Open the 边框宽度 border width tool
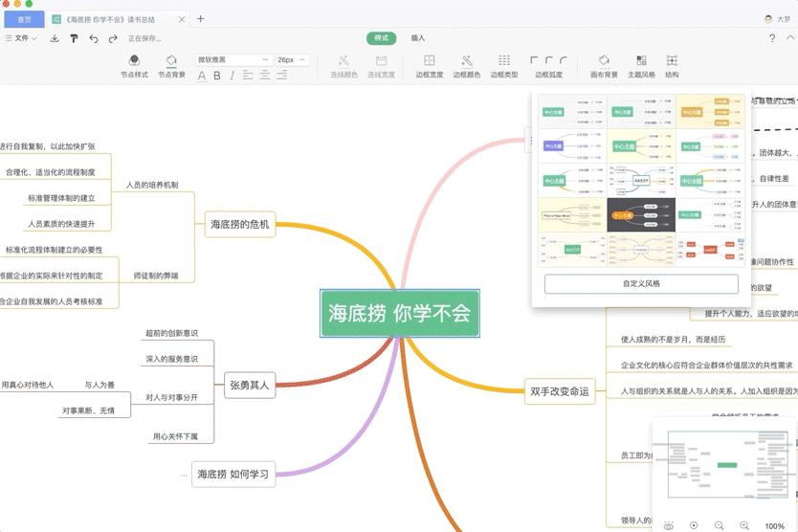This screenshot has height=532, width=798. click(429, 66)
